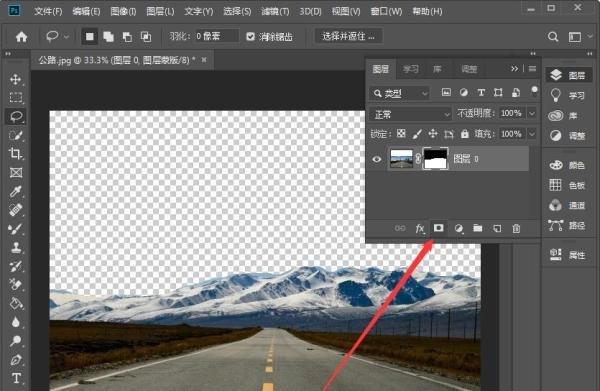Screen dimensions: 600x391
Task: Select the Crop tool
Action: [16, 153]
